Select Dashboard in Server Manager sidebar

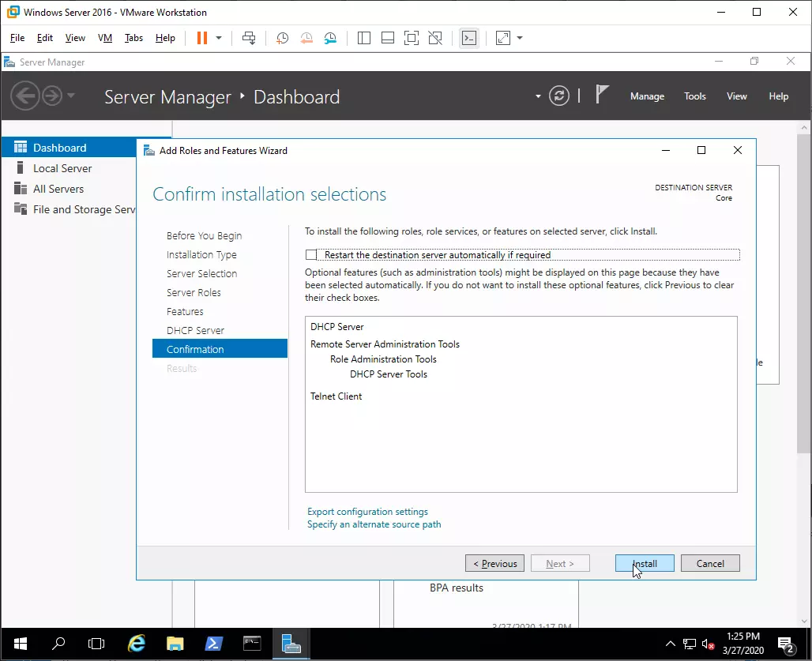pos(70,148)
